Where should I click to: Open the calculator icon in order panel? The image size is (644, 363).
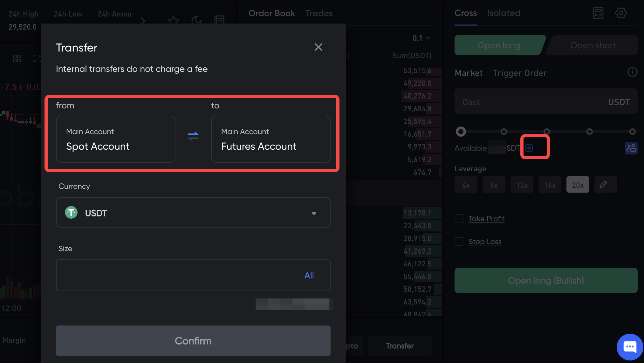[x=598, y=13]
